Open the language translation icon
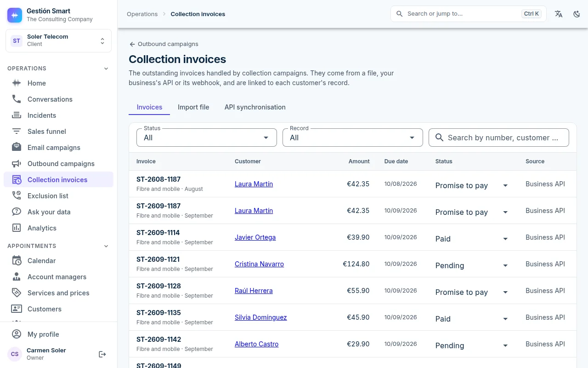588x368 pixels. (x=559, y=14)
